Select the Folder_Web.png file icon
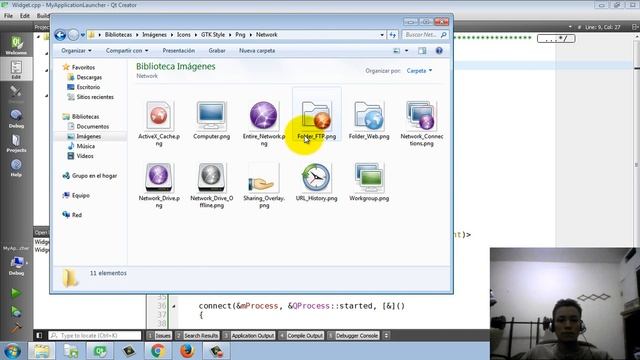The height and width of the screenshot is (360, 640). [369, 115]
